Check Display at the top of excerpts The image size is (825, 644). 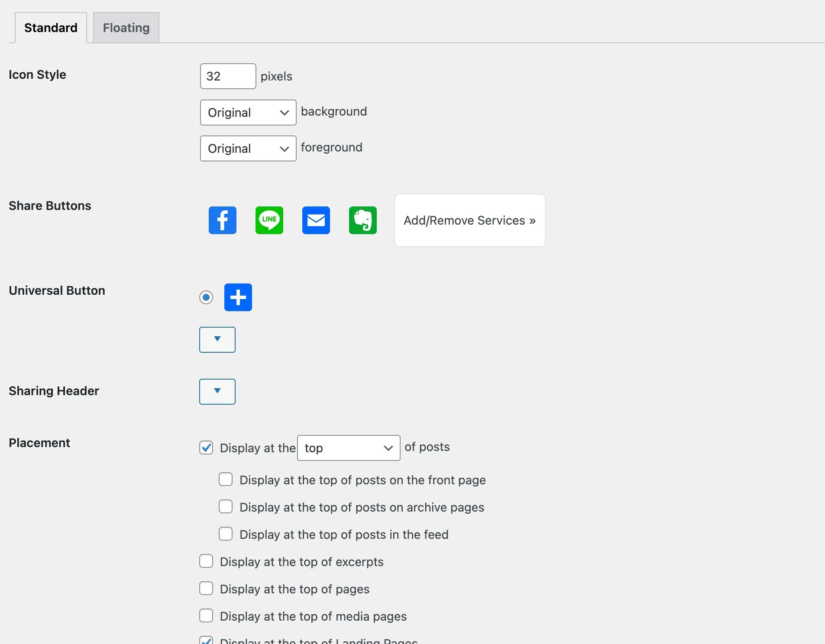206,561
